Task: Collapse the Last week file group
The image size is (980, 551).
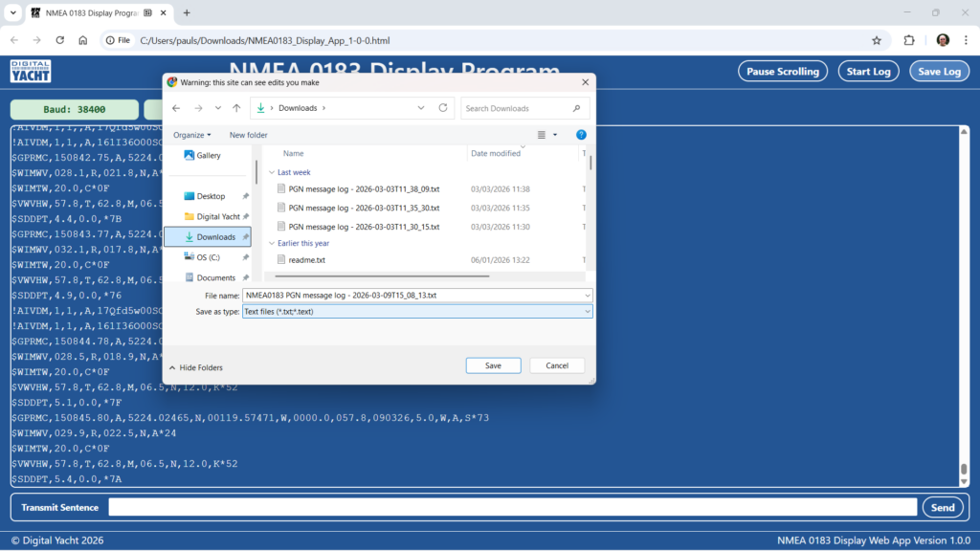Action: tap(272, 172)
